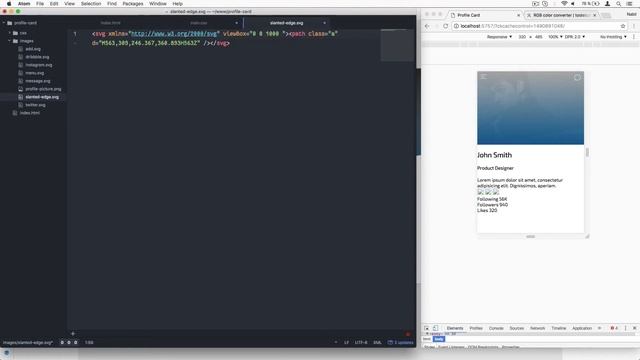Close the slanted-edge.svg editor tab
The height and width of the screenshot is (360, 640).
click(324, 23)
